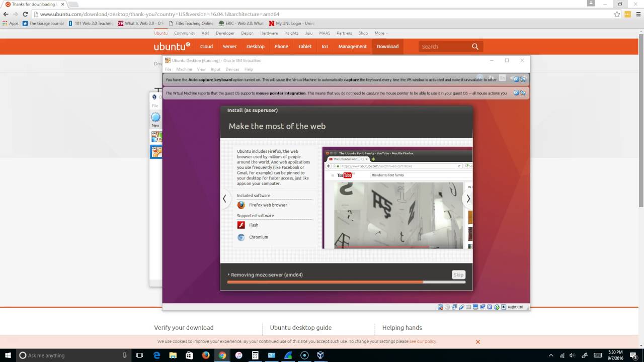Click don't-show-again icon on Auto capture keyboard message
The image size is (644, 362).
point(523,79)
